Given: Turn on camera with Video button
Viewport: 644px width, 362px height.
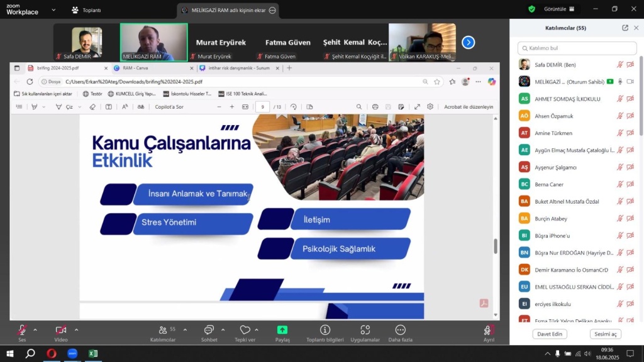Looking at the screenshot, I should [61, 331].
